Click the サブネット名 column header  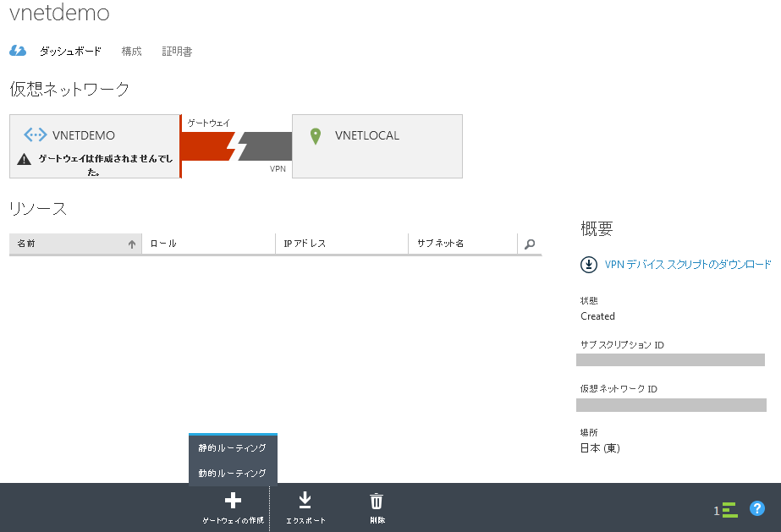463,244
